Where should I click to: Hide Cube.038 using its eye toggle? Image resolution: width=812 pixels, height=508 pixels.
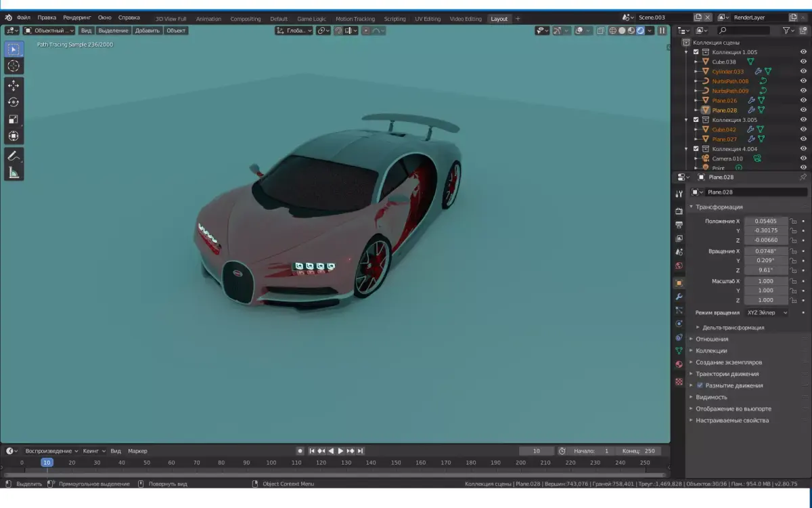click(804, 62)
